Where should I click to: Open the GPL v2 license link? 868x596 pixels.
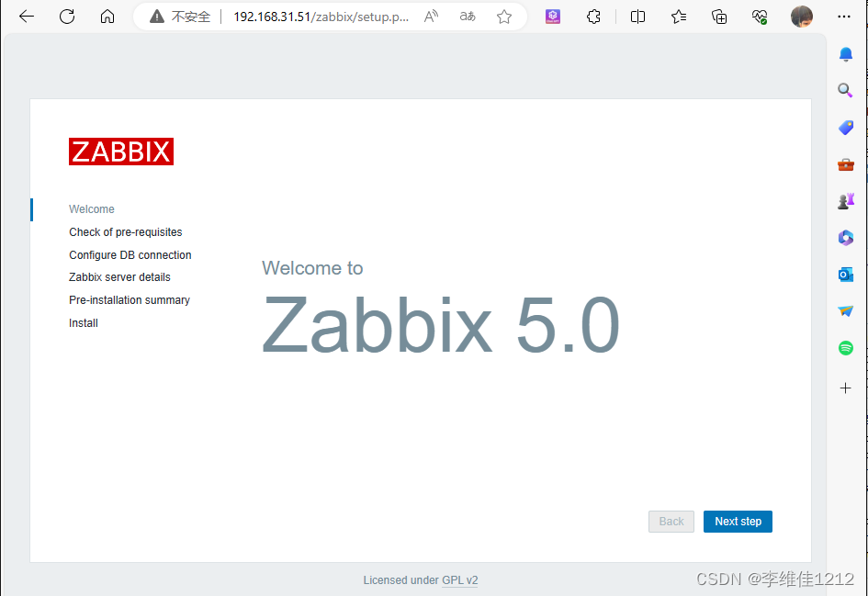click(460, 579)
